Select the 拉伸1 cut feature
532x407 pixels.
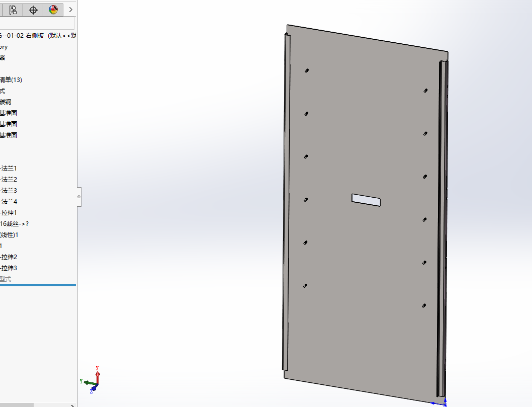[9, 212]
